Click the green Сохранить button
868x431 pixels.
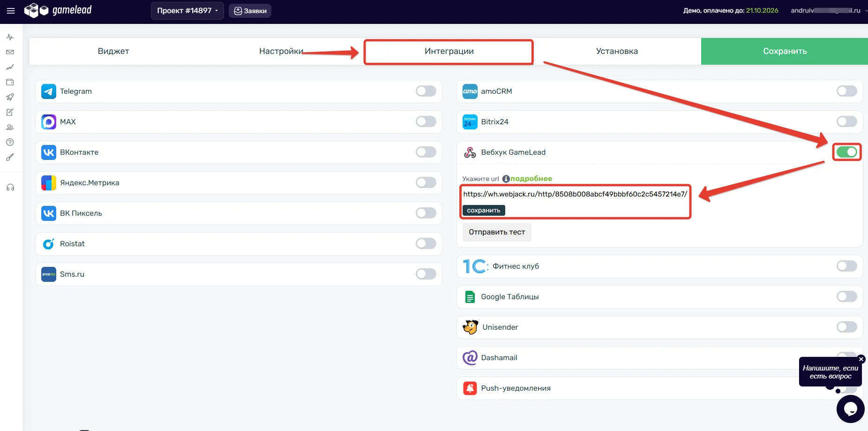(x=785, y=51)
